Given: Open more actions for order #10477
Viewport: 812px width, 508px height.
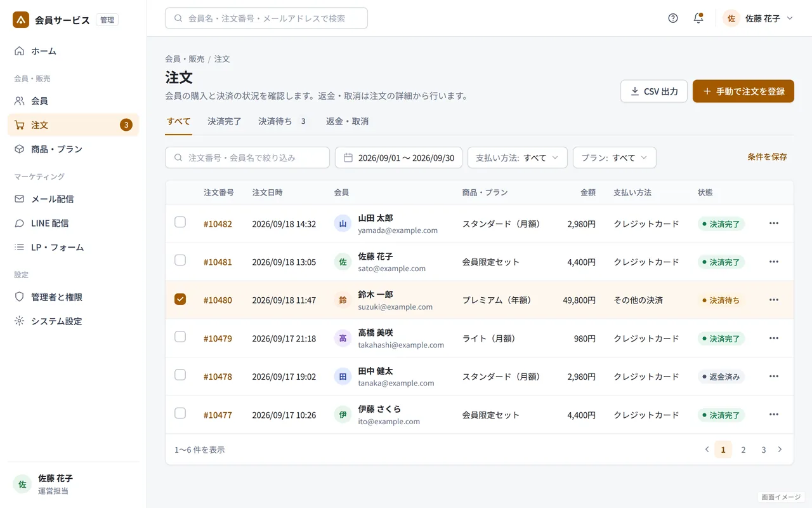Looking at the screenshot, I should pyautogui.click(x=773, y=415).
